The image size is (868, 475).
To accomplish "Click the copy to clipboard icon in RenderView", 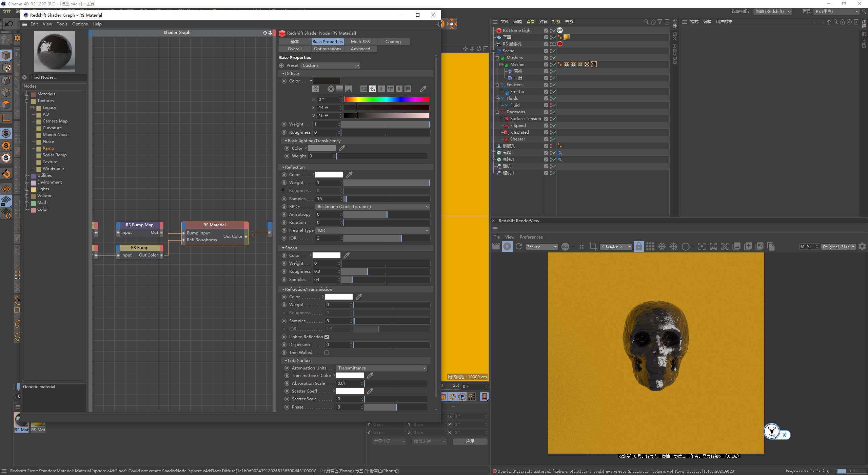I will point(771,247).
